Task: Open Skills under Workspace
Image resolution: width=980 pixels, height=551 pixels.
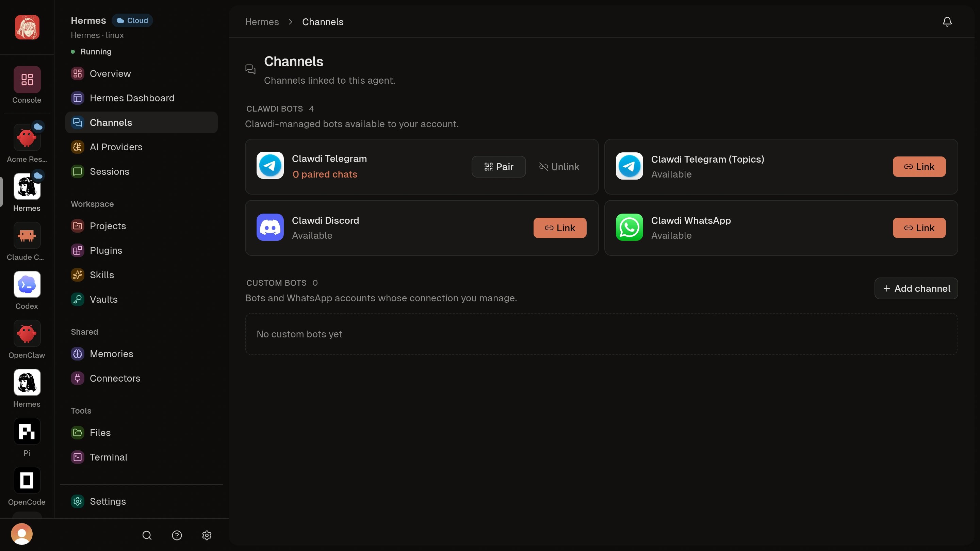Action: [x=142, y=275]
